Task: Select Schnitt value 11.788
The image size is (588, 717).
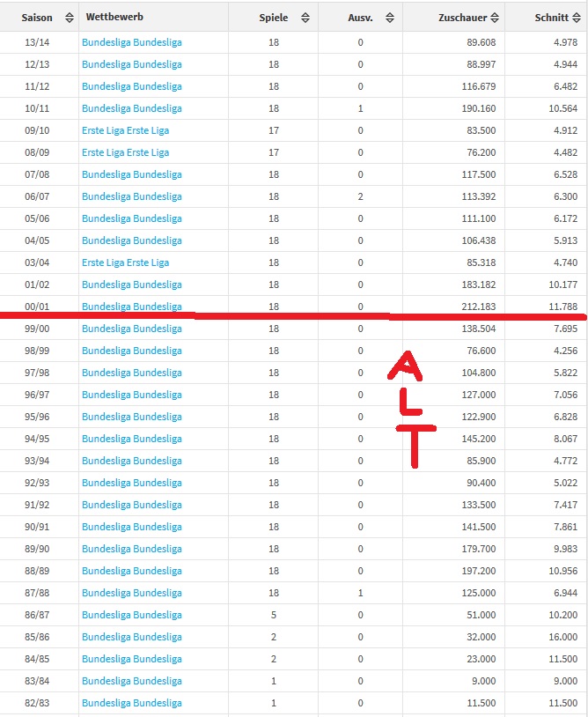Action: click(x=562, y=307)
